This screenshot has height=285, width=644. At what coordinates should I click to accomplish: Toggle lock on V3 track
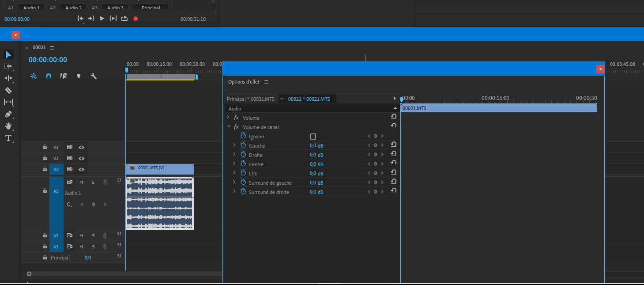point(45,147)
